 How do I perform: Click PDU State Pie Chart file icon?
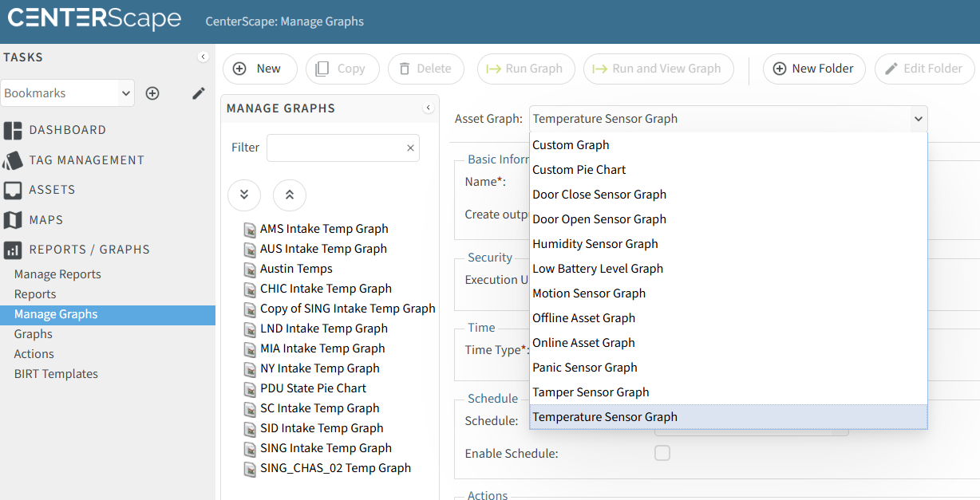click(x=250, y=389)
